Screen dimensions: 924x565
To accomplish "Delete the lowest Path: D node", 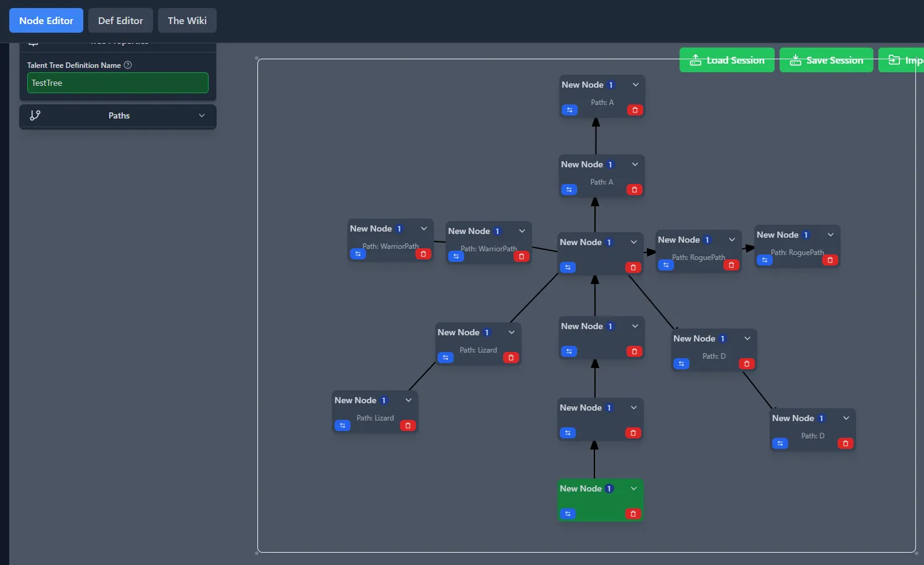I will coord(845,443).
